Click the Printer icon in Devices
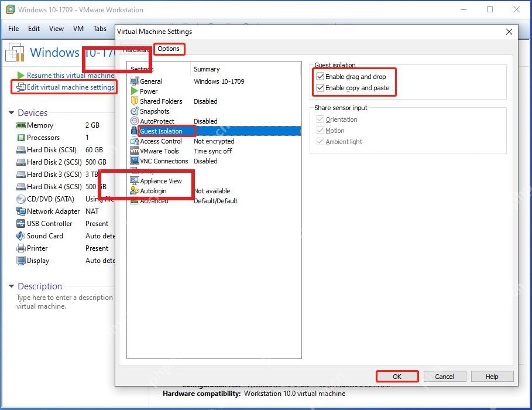Screen dimensions: 532x410 [x=21, y=248]
